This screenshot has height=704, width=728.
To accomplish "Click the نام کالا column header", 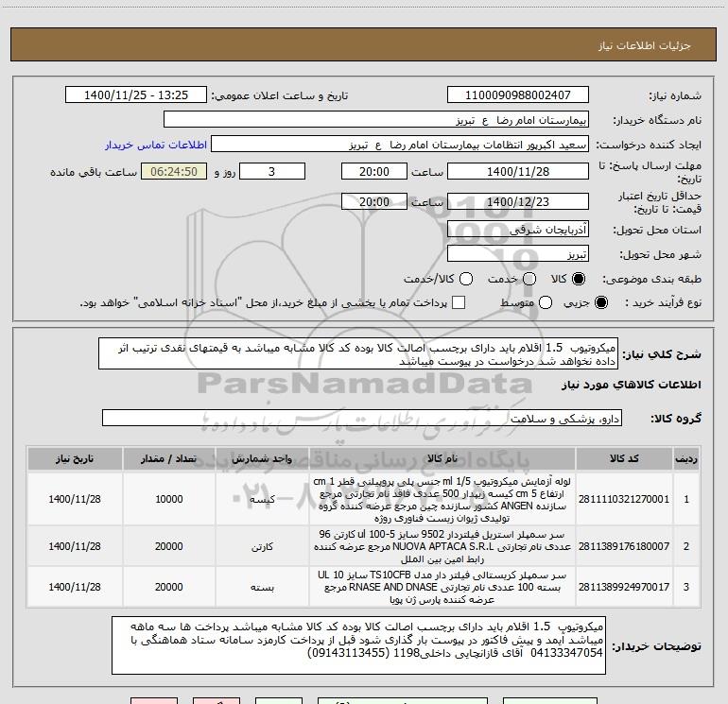I will tap(442, 458).
